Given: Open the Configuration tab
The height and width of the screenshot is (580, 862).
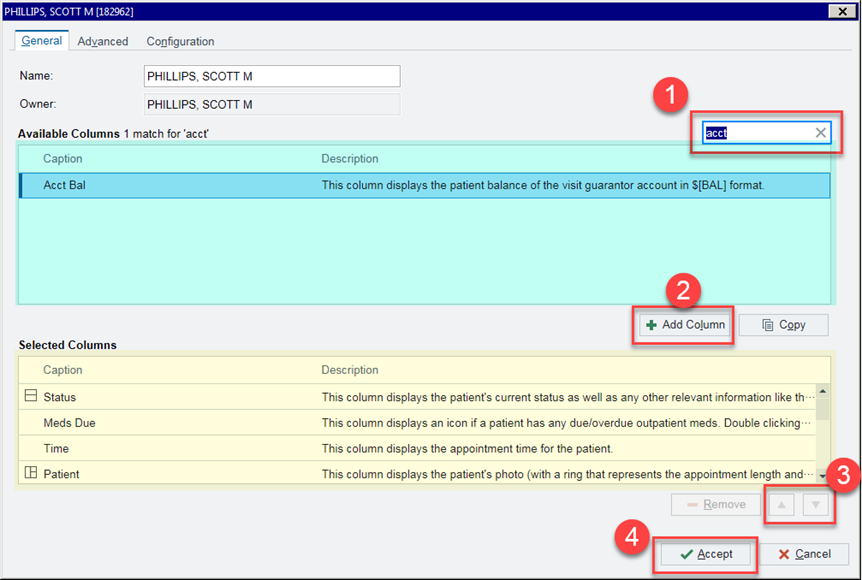Looking at the screenshot, I should 180,41.
